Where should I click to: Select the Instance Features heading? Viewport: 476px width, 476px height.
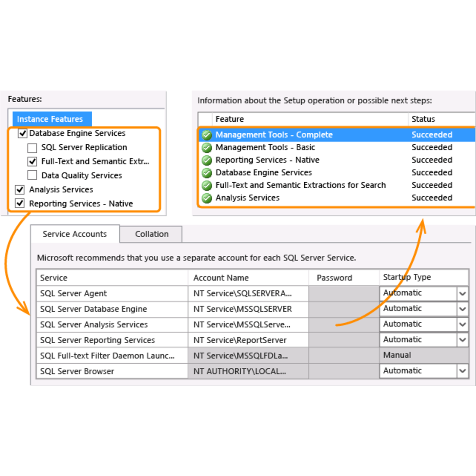(x=50, y=119)
